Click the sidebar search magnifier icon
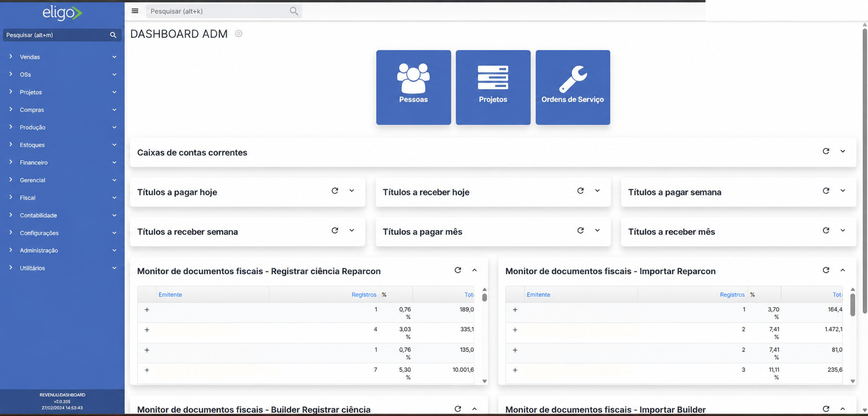868x416 pixels. click(x=113, y=35)
